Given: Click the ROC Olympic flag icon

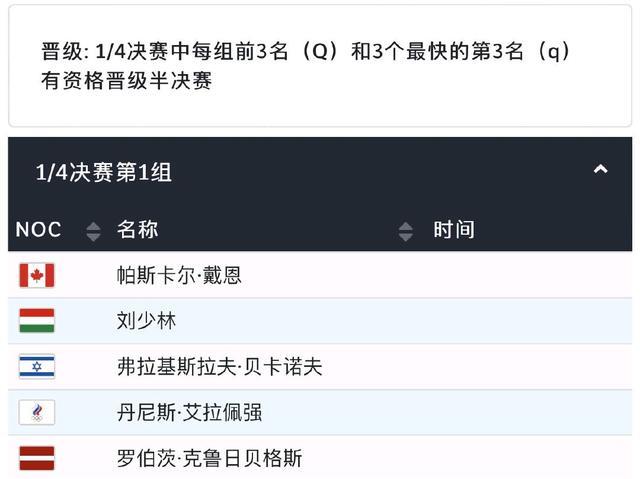Looking at the screenshot, I should point(37,412).
